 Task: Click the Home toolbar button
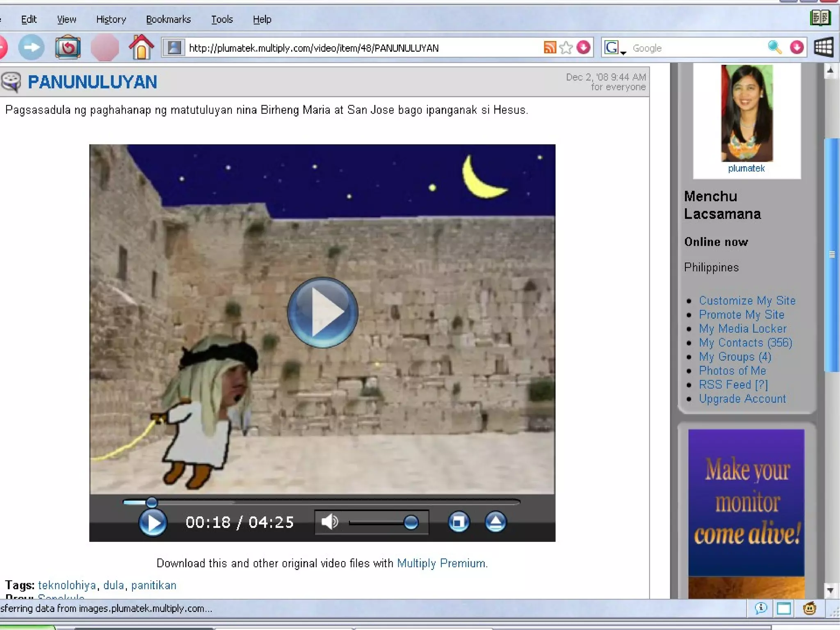[141, 48]
